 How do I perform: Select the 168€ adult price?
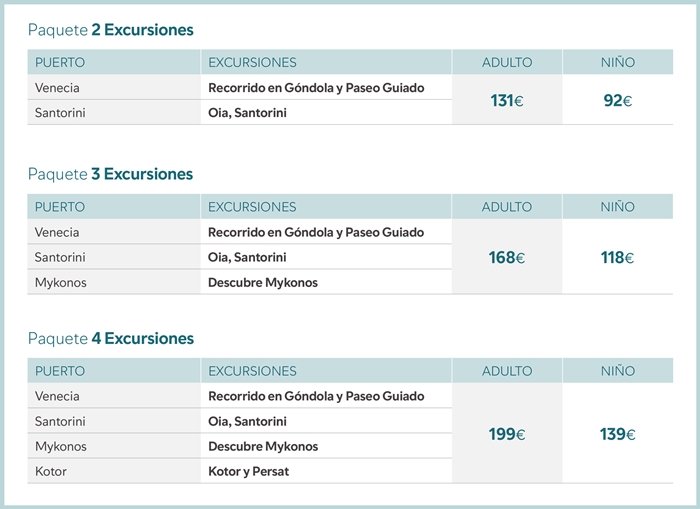click(507, 258)
